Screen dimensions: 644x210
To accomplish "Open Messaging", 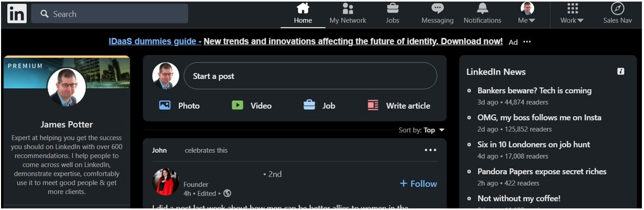I will point(438,14).
